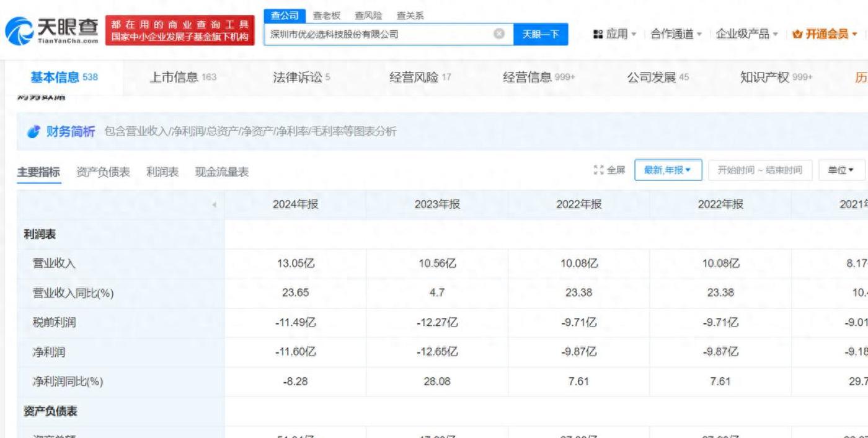Image resolution: width=868 pixels, height=438 pixels.
Task: Select the 查老板 search tab
Action: (x=326, y=15)
